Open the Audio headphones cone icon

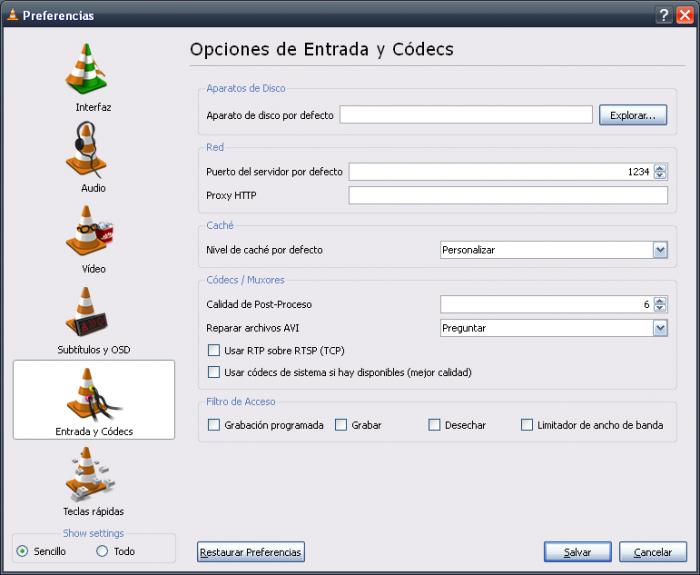(x=86, y=150)
